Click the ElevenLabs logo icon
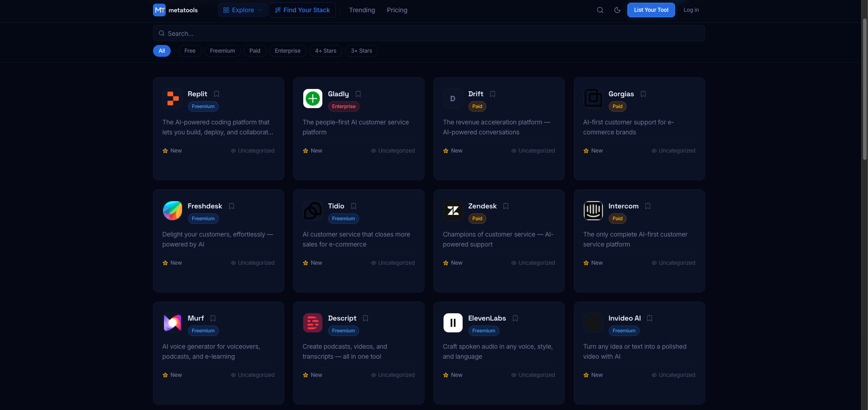This screenshot has height=410, width=868. (x=453, y=323)
